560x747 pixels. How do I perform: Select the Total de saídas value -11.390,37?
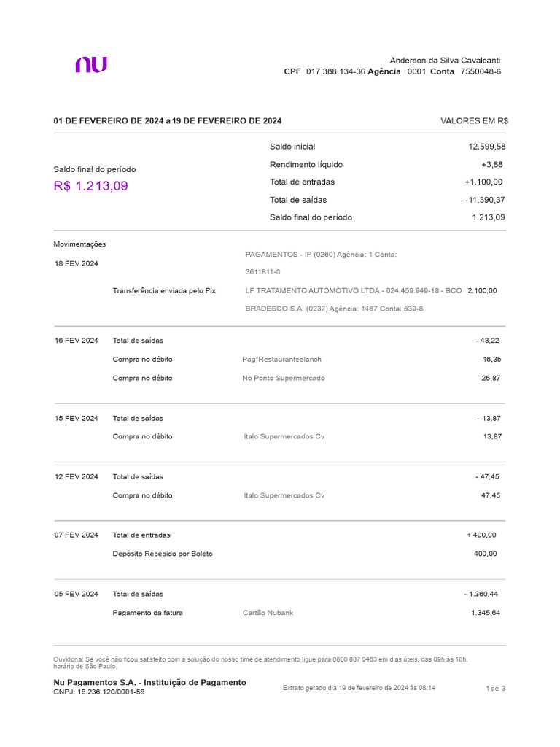click(x=485, y=200)
